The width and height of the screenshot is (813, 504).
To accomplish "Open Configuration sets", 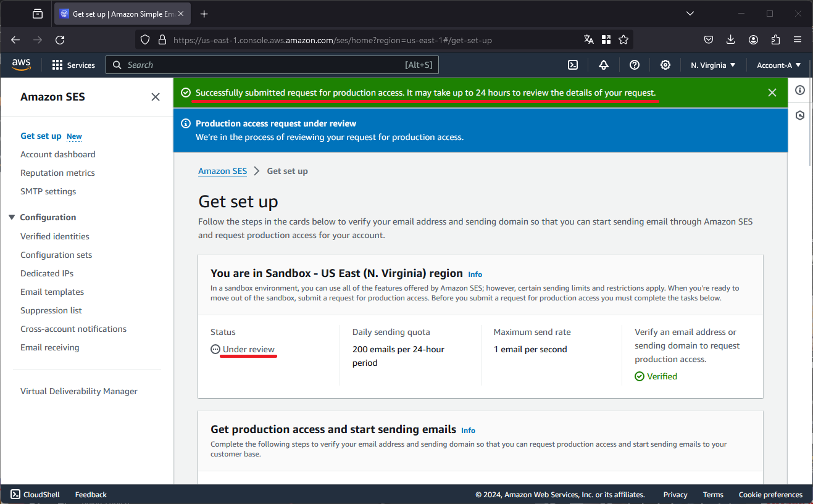I will point(56,255).
